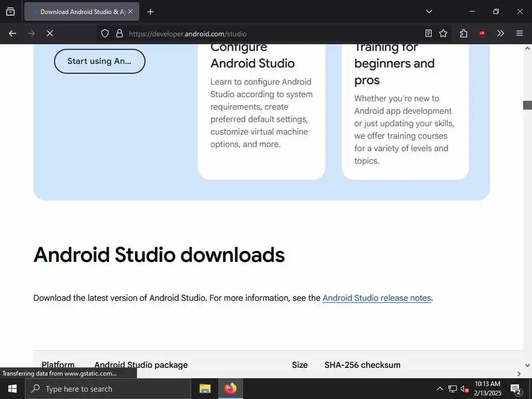Image resolution: width=532 pixels, height=399 pixels.
Task: Click Start using Android Studio button
Action: (99, 61)
